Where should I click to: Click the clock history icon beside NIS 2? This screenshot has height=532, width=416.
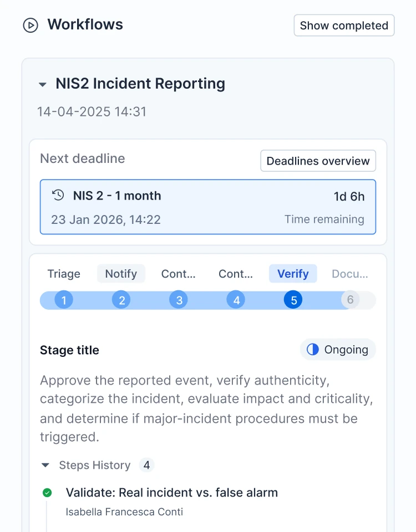pos(58,196)
